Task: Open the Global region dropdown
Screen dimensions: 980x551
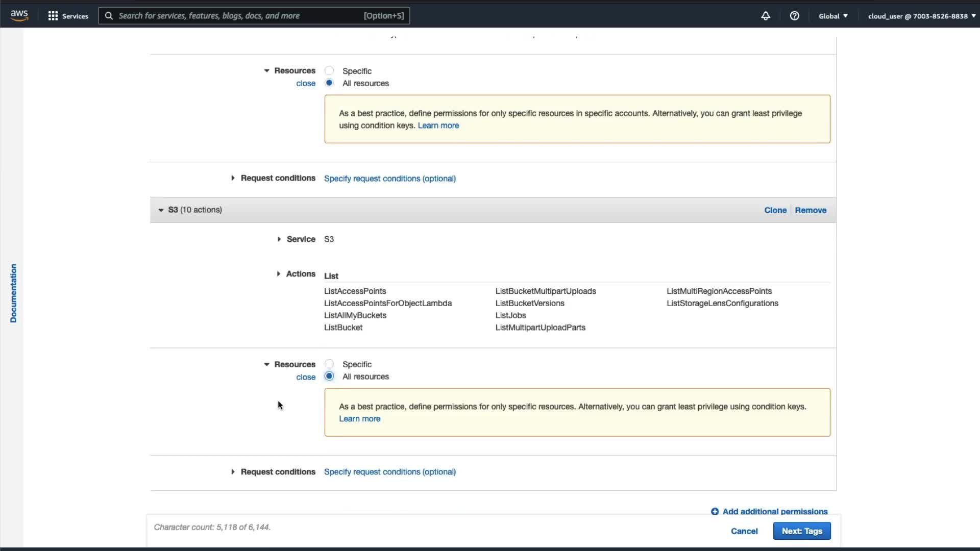Action: pyautogui.click(x=832, y=16)
